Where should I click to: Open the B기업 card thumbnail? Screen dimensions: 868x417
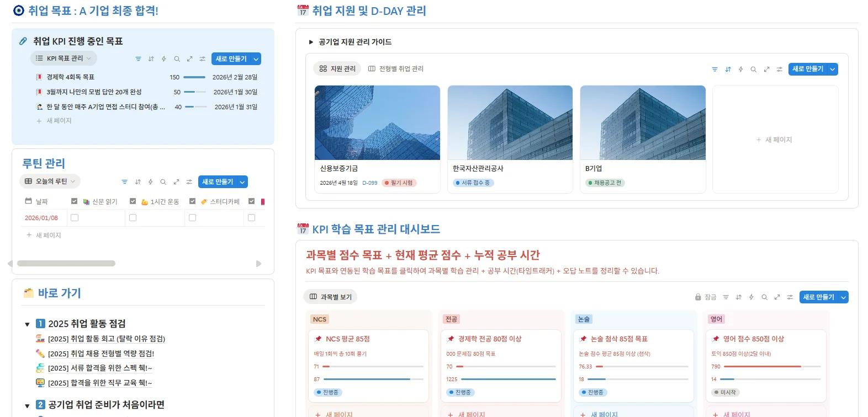(x=643, y=122)
